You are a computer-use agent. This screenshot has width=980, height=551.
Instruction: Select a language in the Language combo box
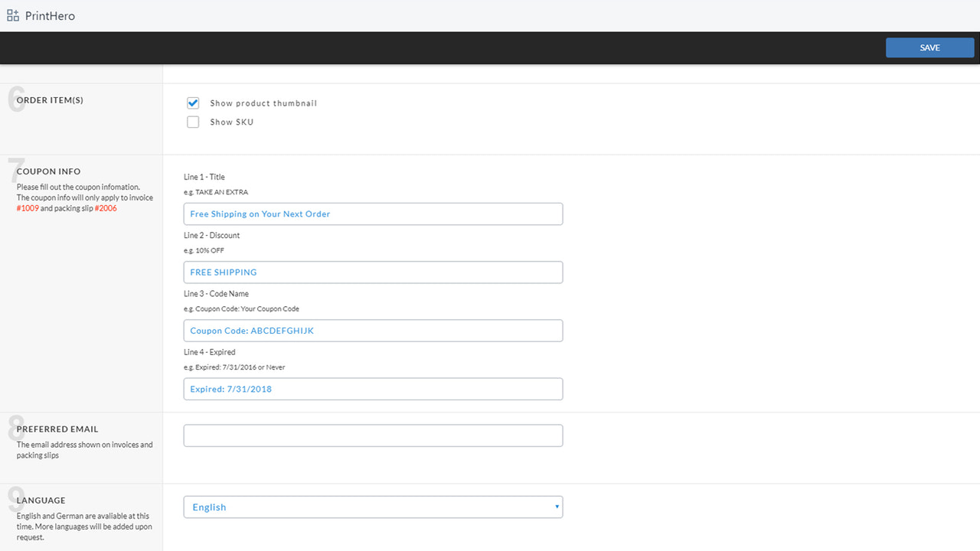coord(373,507)
